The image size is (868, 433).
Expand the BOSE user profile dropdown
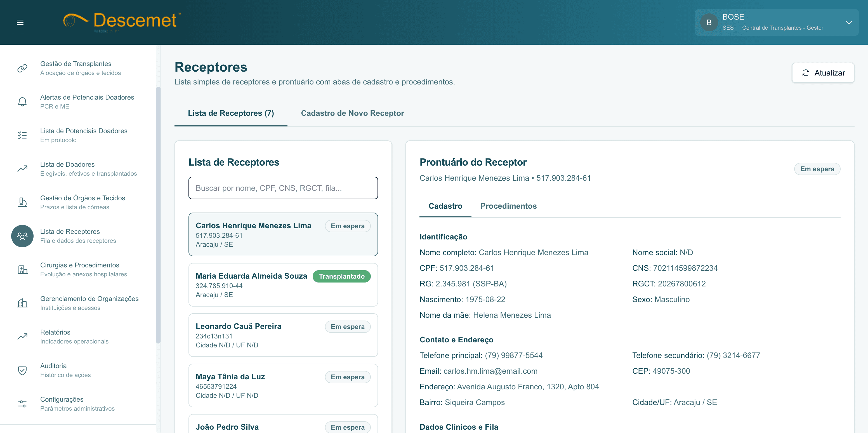[775, 22]
